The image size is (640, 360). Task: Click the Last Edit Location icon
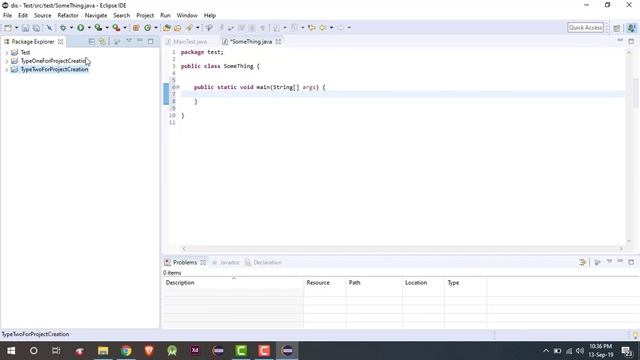tap(312, 28)
